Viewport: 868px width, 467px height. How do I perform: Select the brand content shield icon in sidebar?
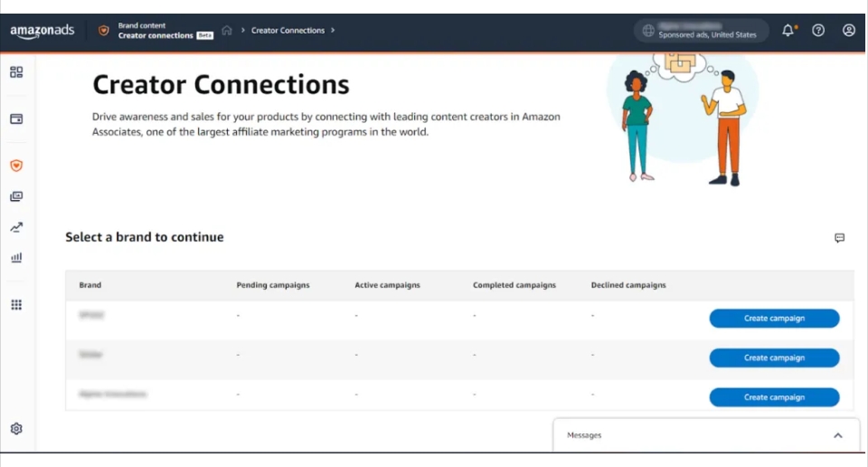point(16,165)
